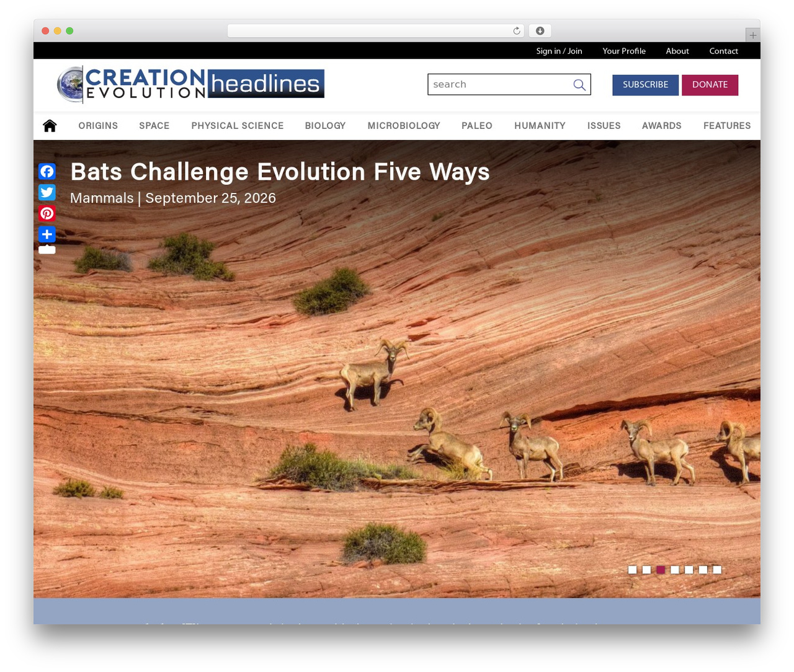
Task: Select Microbiology in navigation
Action: click(x=404, y=126)
